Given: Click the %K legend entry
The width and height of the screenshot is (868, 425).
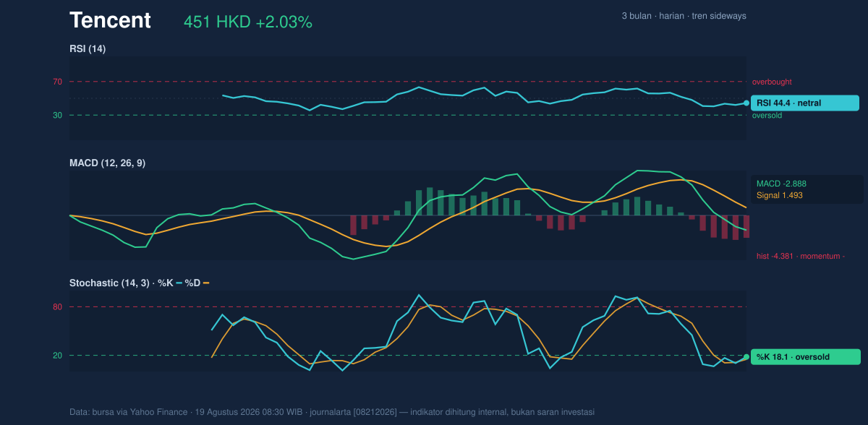Looking at the screenshot, I should coord(170,283).
